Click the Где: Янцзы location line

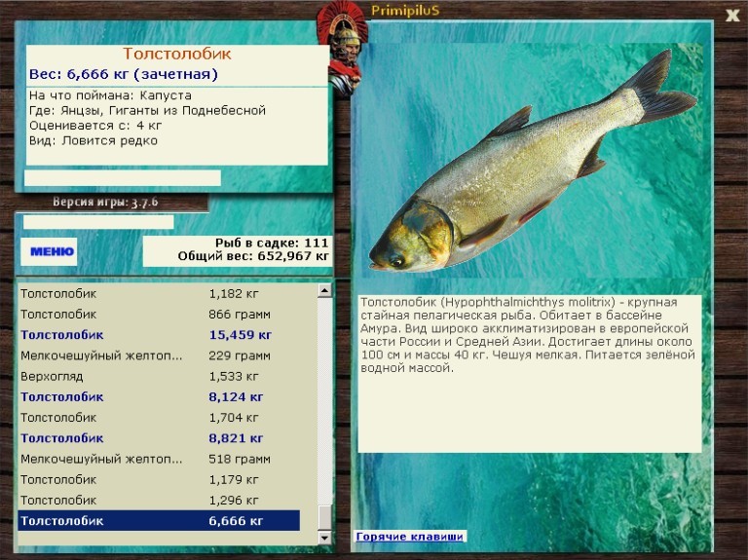click(x=147, y=111)
